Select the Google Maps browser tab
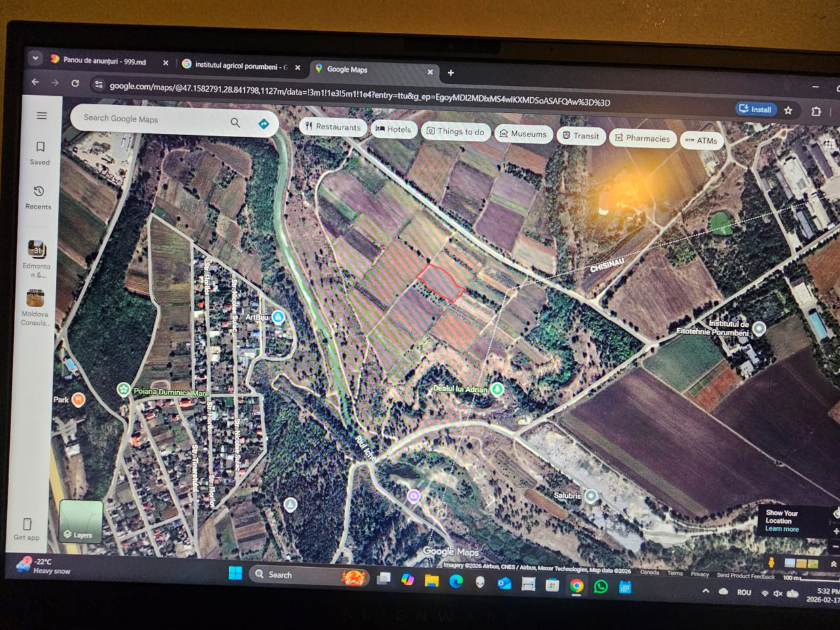The height and width of the screenshot is (630, 840). coord(347,69)
